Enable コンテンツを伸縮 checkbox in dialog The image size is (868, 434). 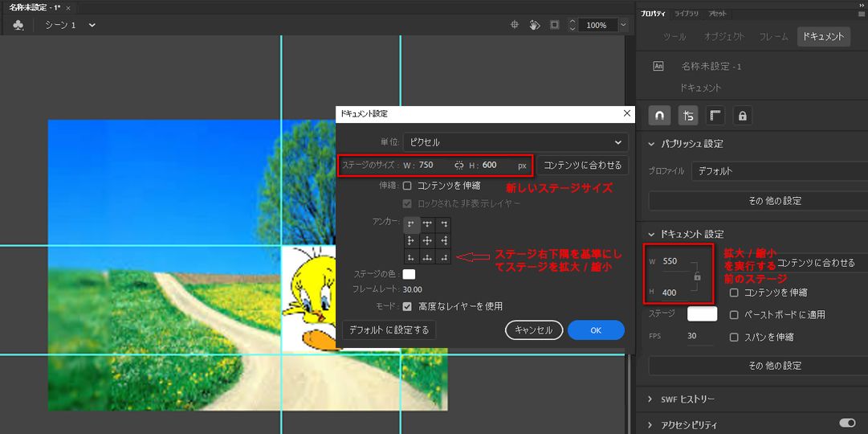pyautogui.click(x=407, y=186)
